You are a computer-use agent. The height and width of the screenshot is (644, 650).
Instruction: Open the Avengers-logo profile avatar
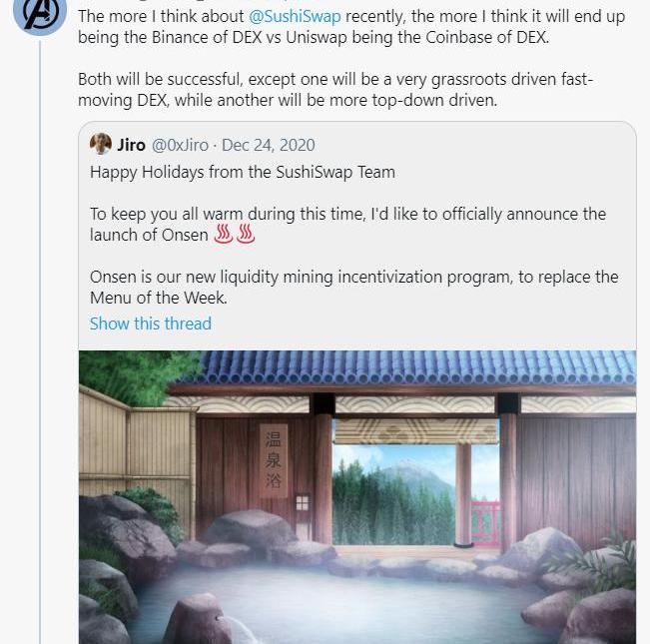pos(40,15)
